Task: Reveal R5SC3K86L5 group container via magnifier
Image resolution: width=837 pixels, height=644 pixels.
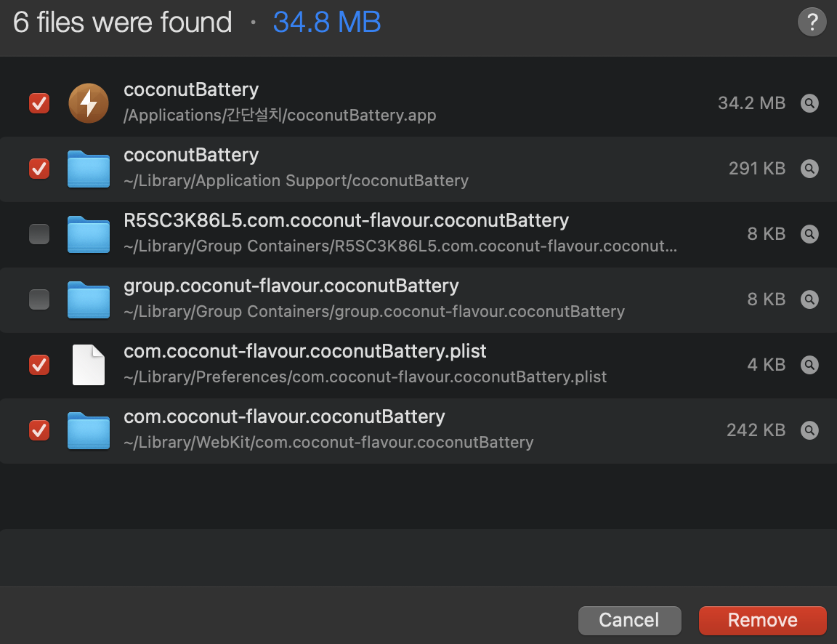Action: coord(810,234)
